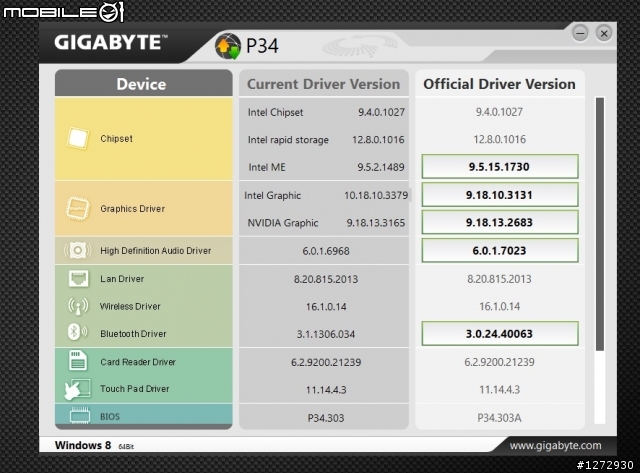Click the P34 model title

[262, 46]
